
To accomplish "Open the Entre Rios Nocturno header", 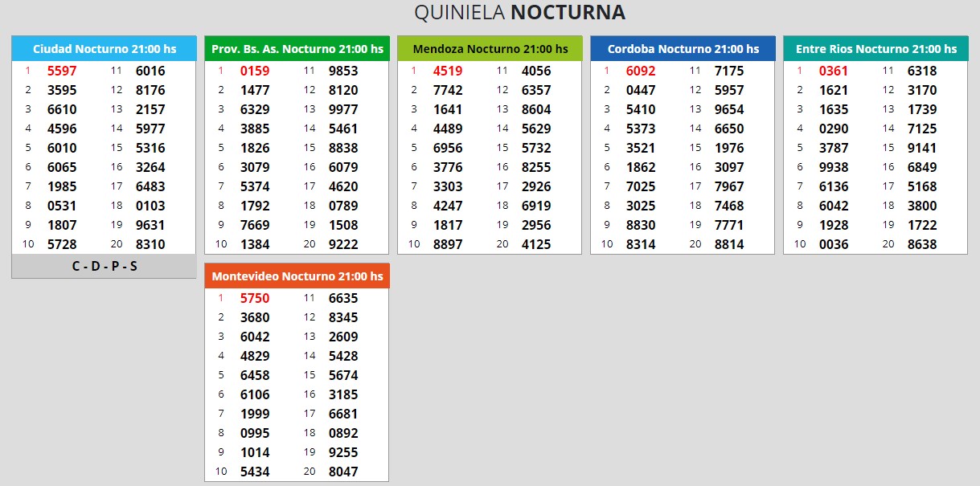I will 875,49.
